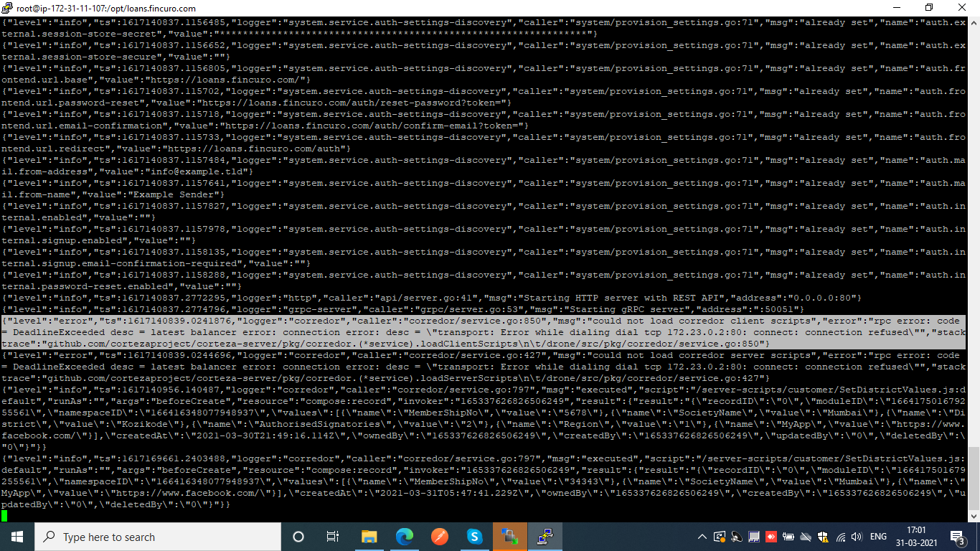980x551 pixels.
Task: Open Action Center showing 3 notifications
Action: [956, 537]
